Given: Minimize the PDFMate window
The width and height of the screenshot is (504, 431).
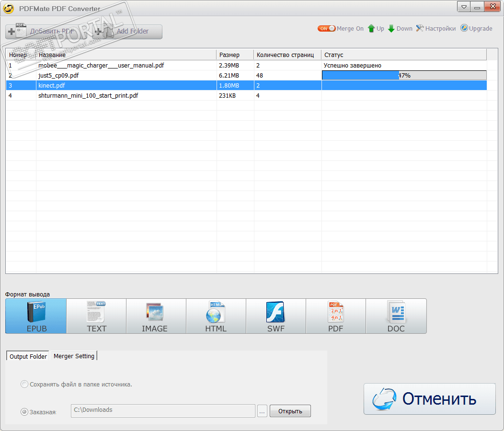Looking at the screenshot, I should pos(477,7).
